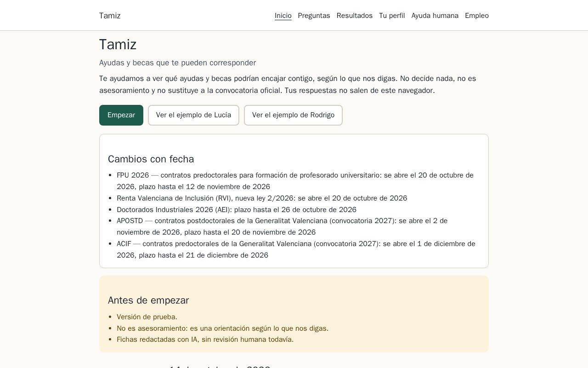Click the APOSTD postdoctoral contracts entry
This screenshot has height=368, width=588.
click(x=295, y=226)
